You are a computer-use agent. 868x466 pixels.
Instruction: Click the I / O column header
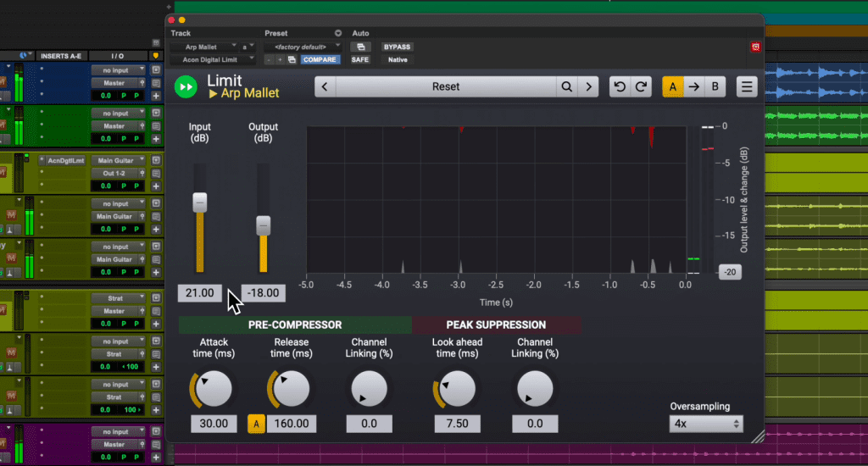117,56
